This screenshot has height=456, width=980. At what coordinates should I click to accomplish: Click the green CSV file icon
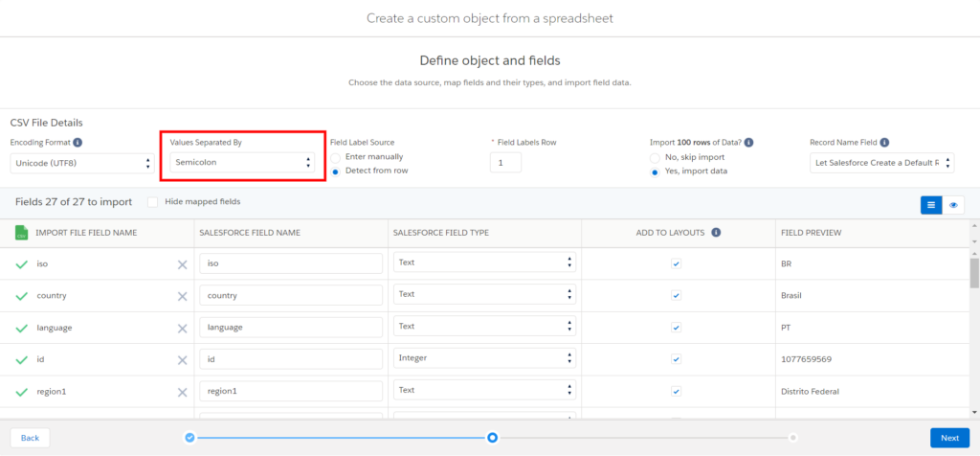[x=21, y=233]
